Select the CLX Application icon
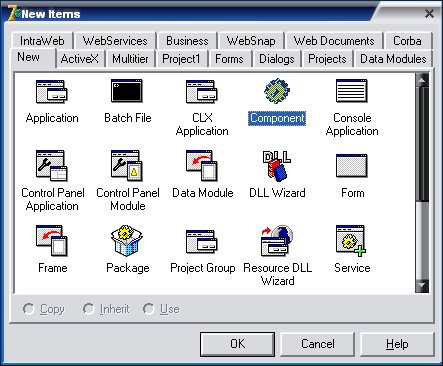This screenshot has height=366, width=443. (x=202, y=91)
